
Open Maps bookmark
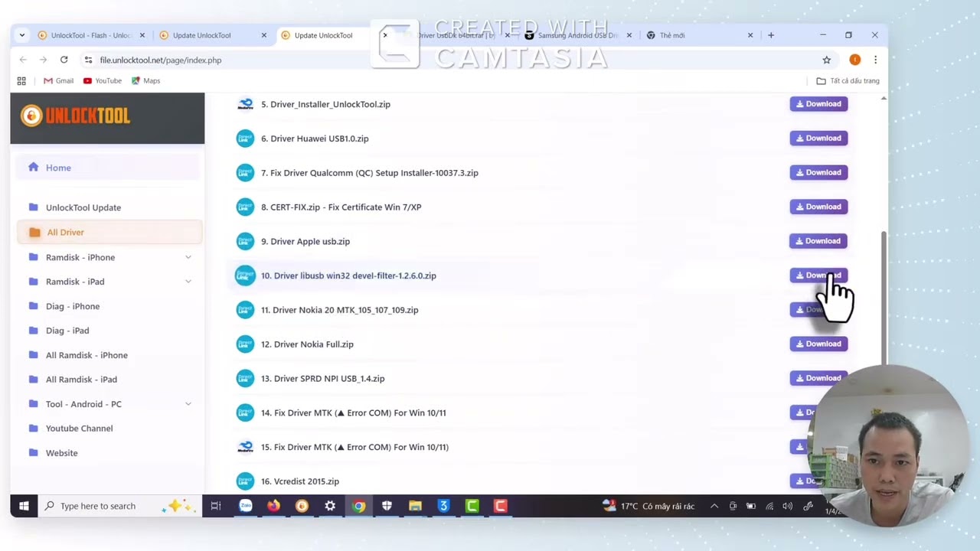pyautogui.click(x=146, y=80)
